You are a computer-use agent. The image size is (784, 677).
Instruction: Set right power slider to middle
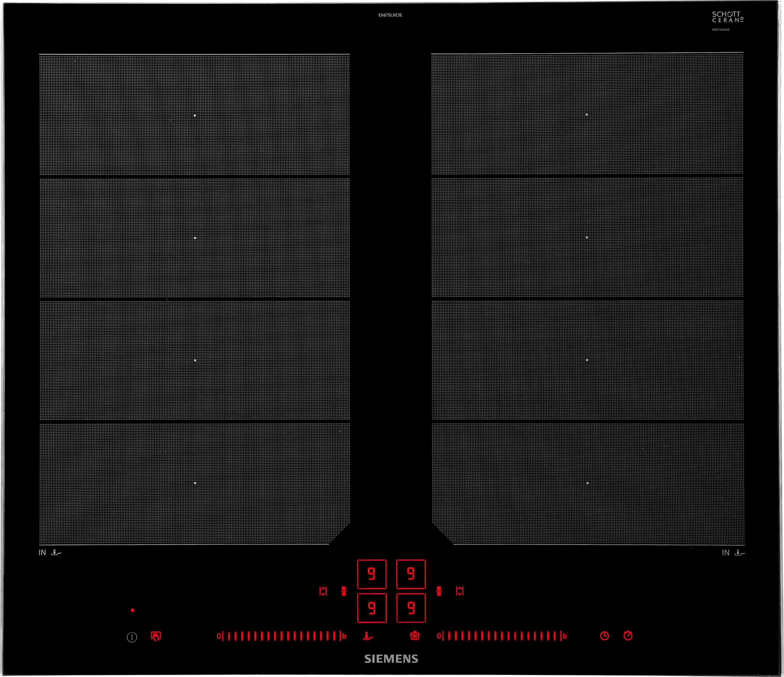tap(502, 636)
